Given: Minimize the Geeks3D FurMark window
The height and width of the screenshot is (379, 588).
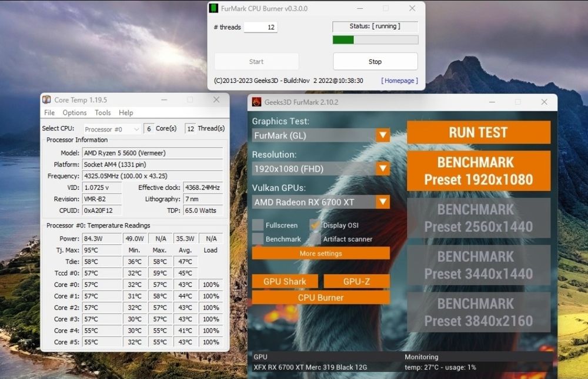Looking at the screenshot, I should (x=492, y=102).
